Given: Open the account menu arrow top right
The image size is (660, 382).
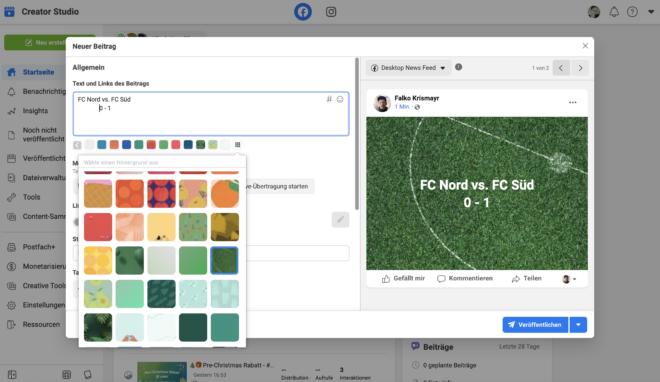Looking at the screenshot, I should tap(651, 12).
